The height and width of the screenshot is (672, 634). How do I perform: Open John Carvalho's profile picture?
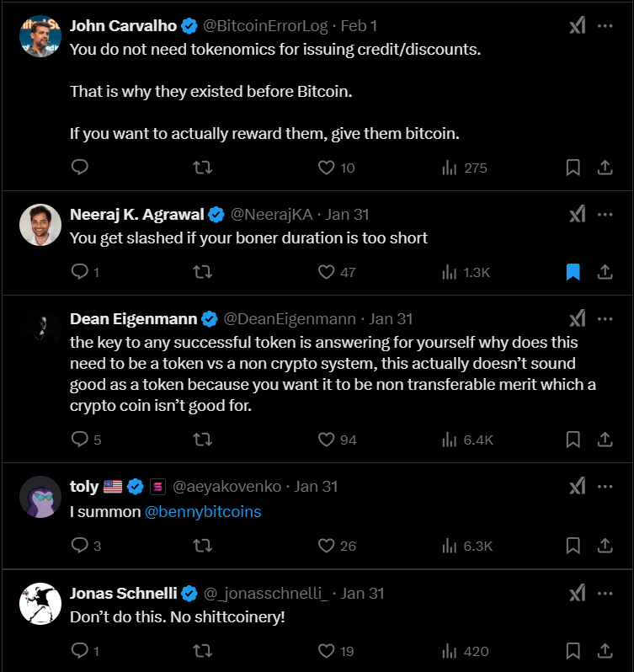pos(40,35)
